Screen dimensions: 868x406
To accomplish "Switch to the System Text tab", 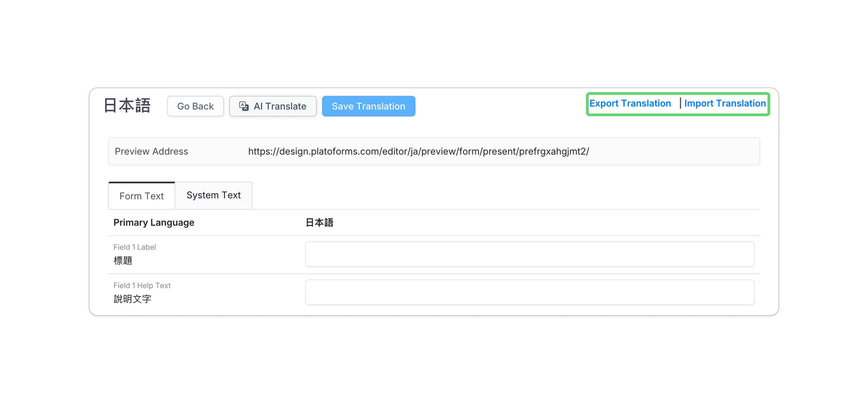I will click(213, 195).
